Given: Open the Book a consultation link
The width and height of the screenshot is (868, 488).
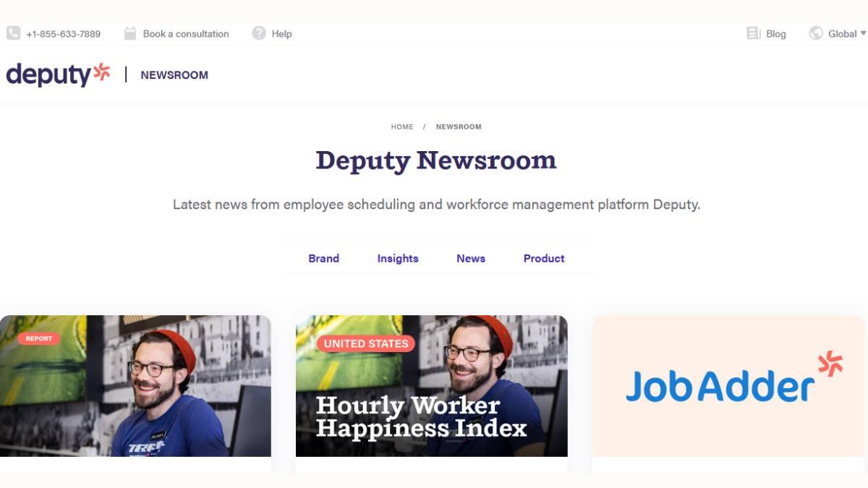Looking at the screenshot, I should pyautogui.click(x=186, y=34).
